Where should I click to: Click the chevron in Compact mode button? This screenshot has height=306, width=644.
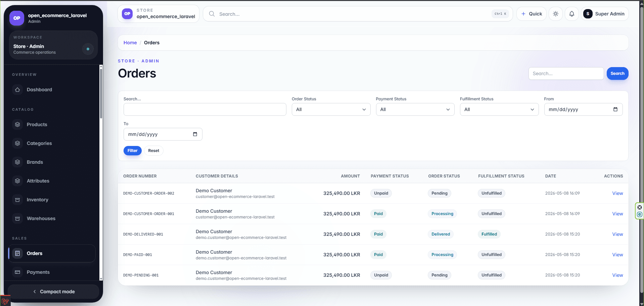pyautogui.click(x=35, y=292)
